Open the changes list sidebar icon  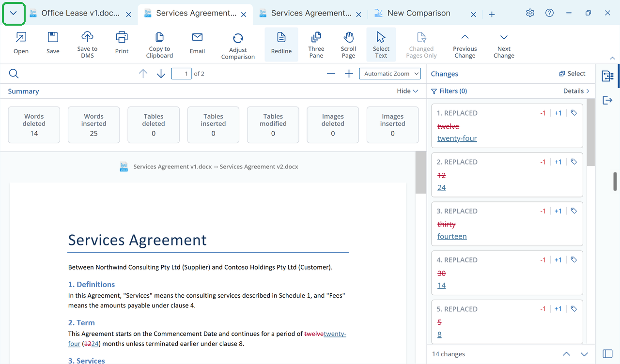(607, 76)
